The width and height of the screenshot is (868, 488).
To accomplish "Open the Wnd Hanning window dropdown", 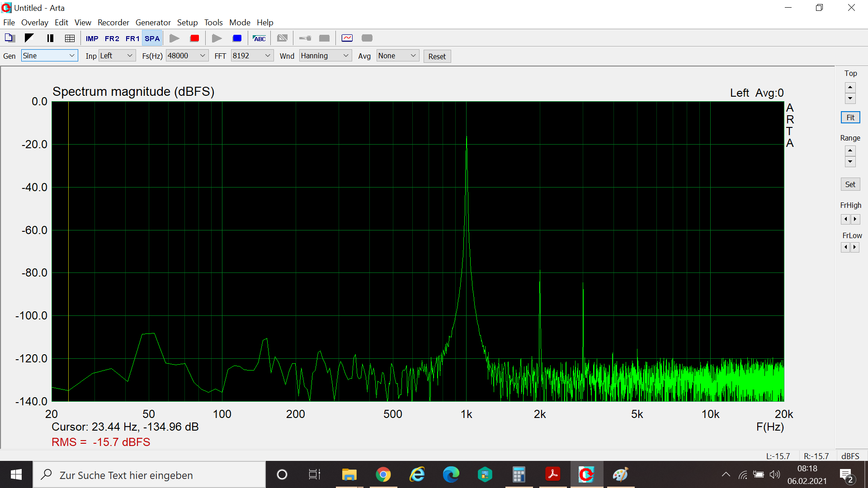I will tap(325, 56).
